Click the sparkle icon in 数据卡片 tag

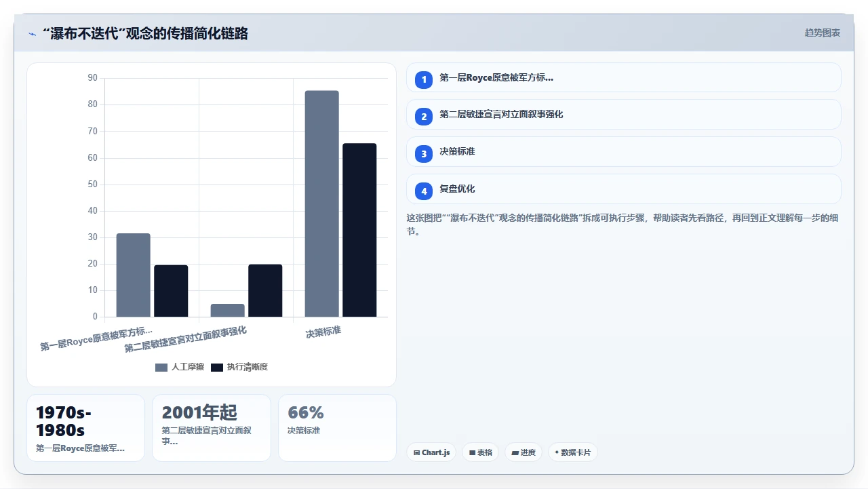[557, 452]
